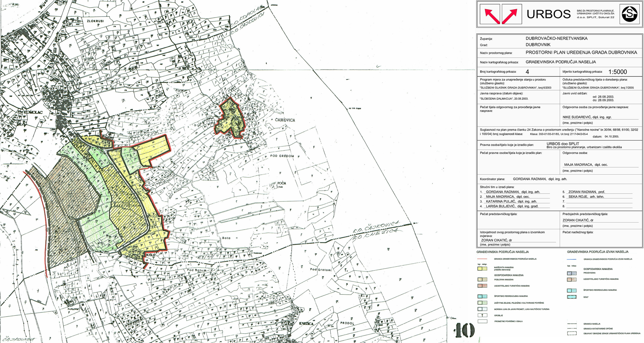
Task: Click the URBOS title text
Action: pos(549,14)
